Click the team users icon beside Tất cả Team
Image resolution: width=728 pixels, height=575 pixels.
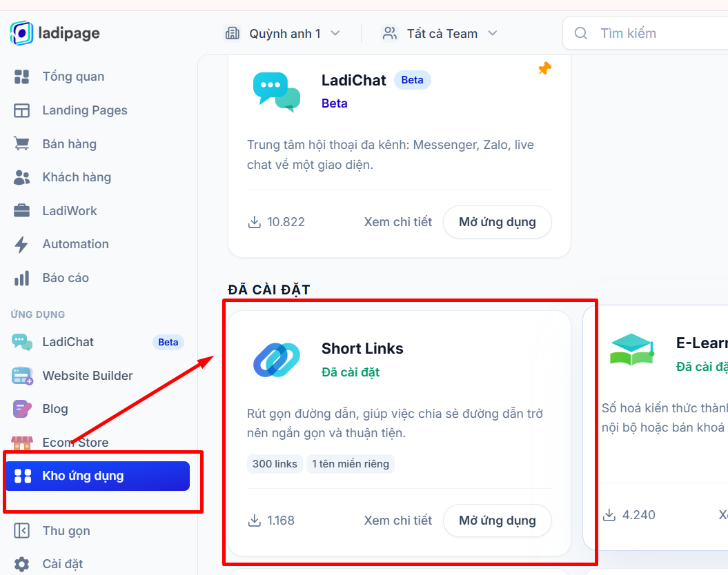390,33
